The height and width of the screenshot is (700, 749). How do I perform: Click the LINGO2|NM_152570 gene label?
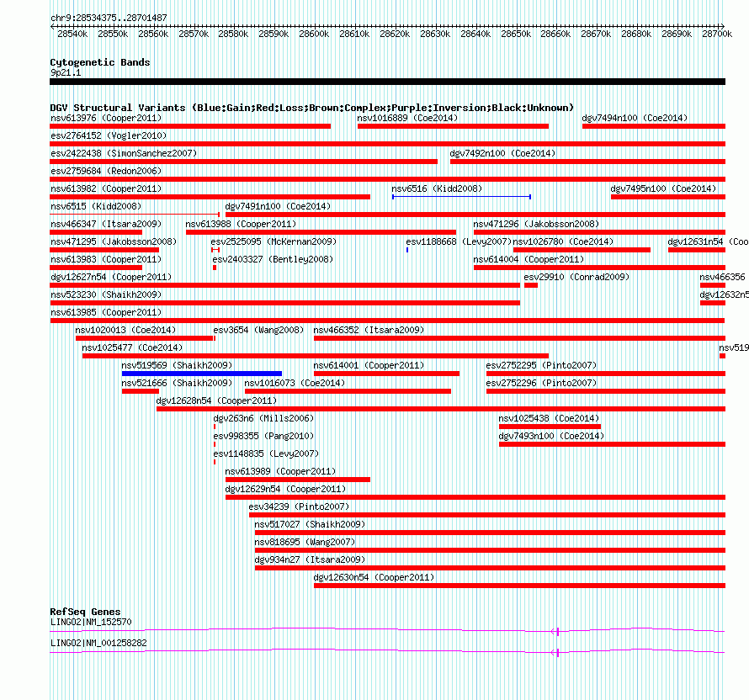(91, 622)
